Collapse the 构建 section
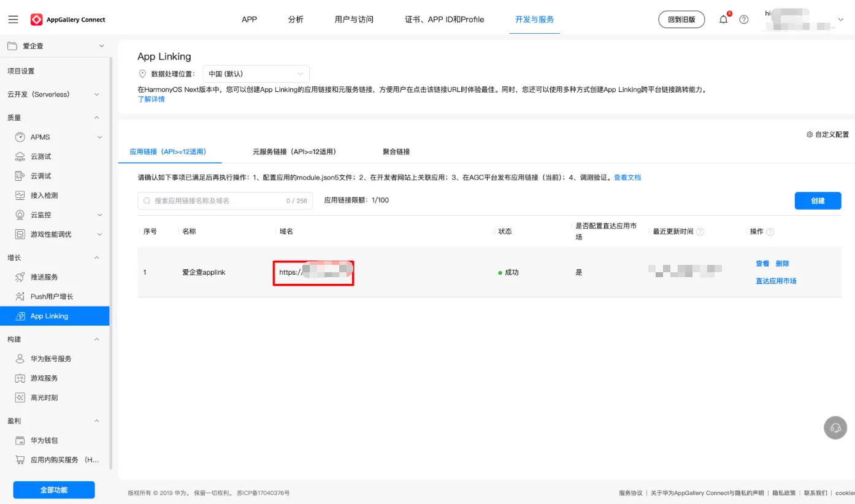855x504 pixels. click(97, 339)
